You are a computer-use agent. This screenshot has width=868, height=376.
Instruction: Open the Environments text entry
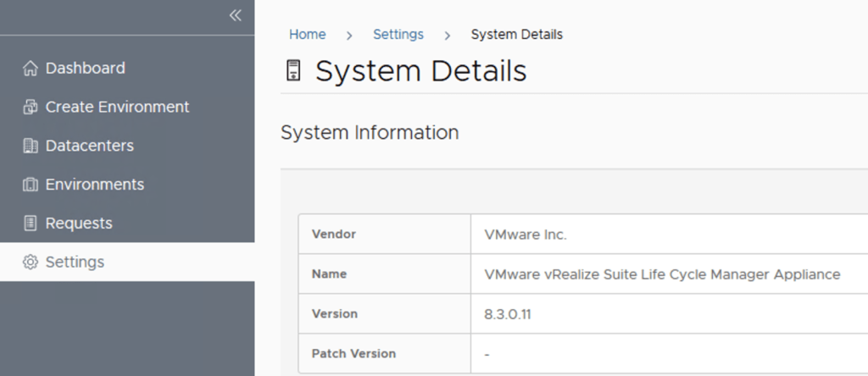click(x=94, y=185)
